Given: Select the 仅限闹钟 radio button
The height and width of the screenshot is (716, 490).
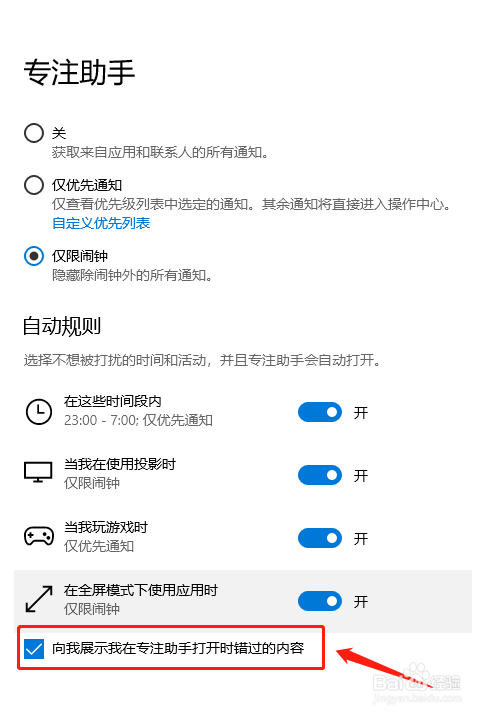Looking at the screenshot, I should pos(34,256).
